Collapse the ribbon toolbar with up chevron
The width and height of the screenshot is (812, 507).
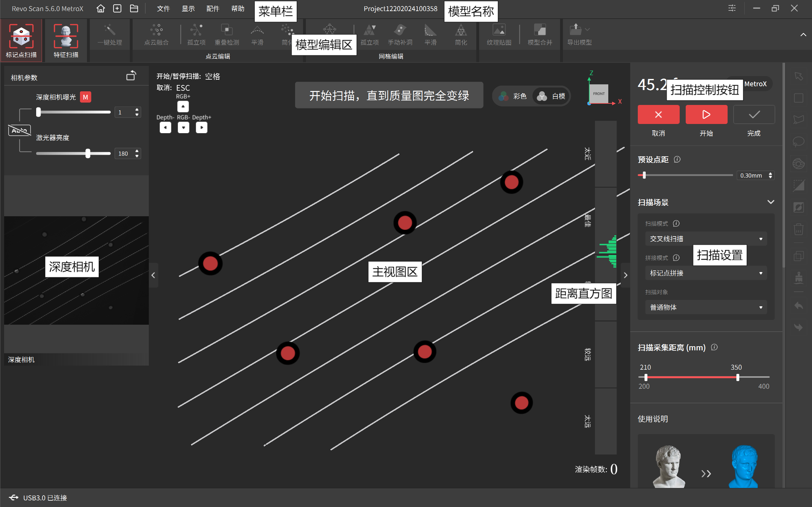[803, 35]
